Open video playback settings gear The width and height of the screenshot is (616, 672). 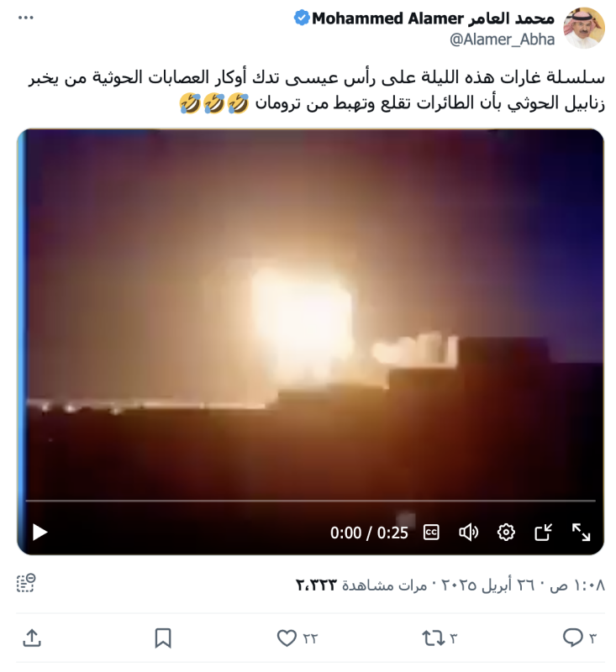click(506, 533)
